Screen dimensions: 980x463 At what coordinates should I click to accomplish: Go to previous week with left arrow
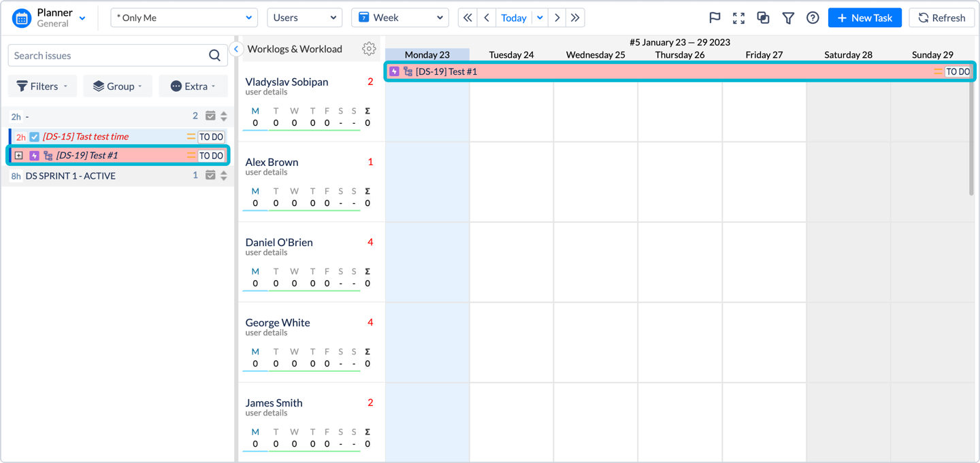point(486,18)
